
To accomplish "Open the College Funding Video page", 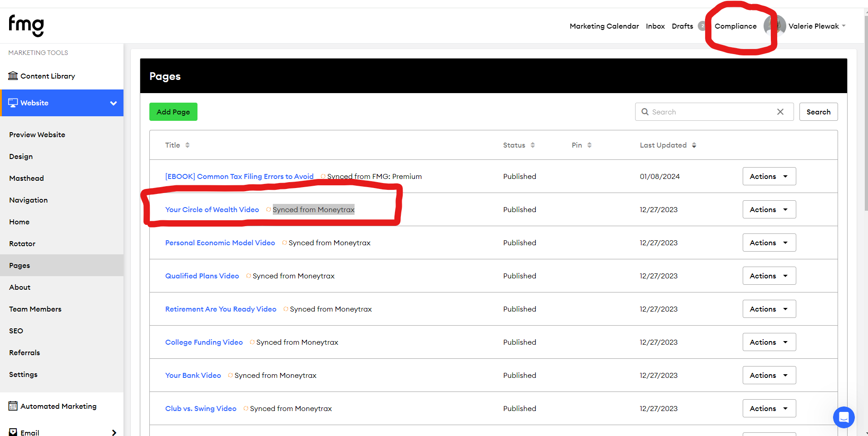I will (x=204, y=342).
